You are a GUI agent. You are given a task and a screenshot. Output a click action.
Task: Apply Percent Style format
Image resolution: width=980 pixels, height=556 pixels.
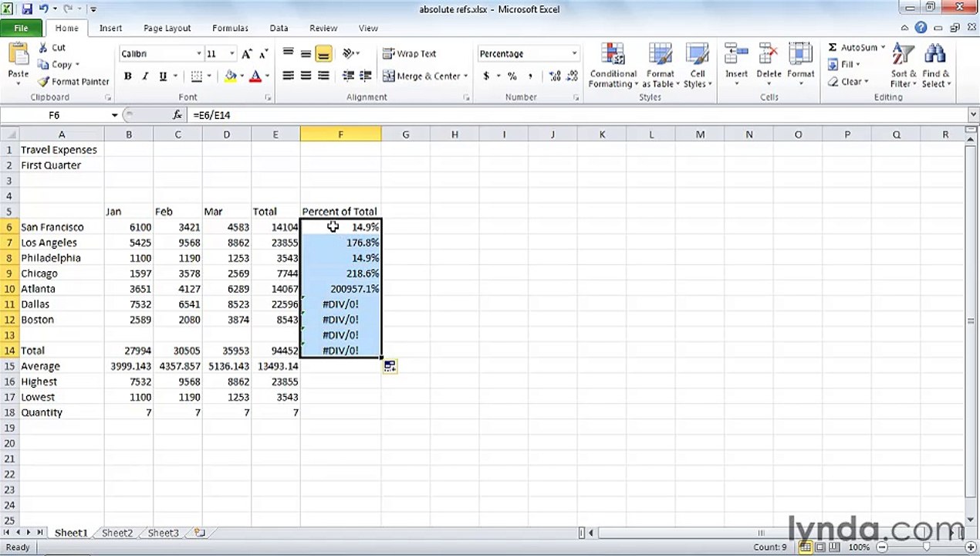(512, 76)
